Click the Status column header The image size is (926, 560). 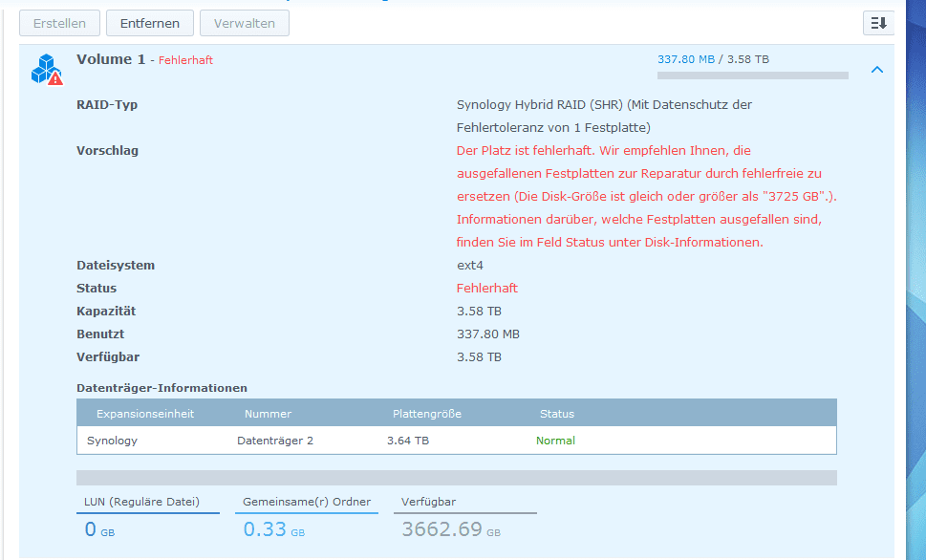pyautogui.click(x=557, y=414)
